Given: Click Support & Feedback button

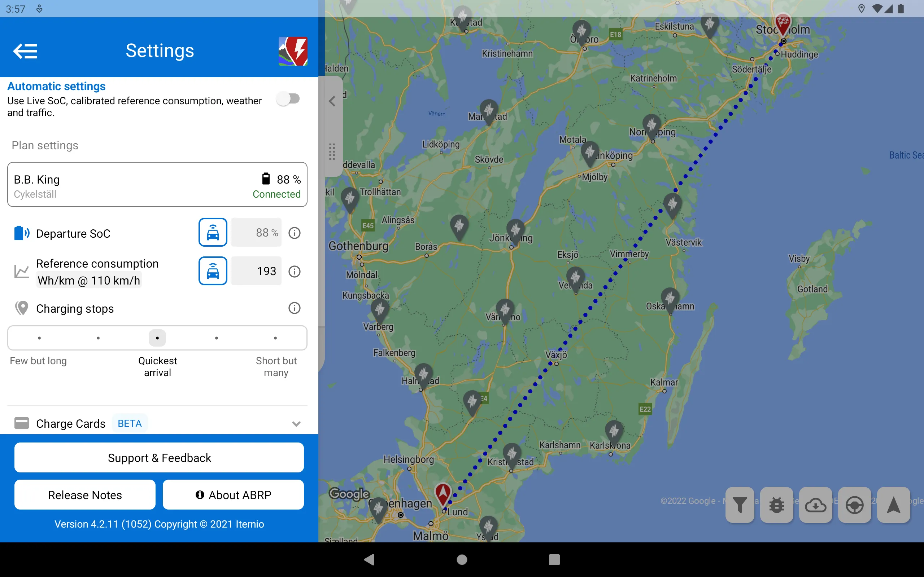Looking at the screenshot, I should tap(159, 458).
